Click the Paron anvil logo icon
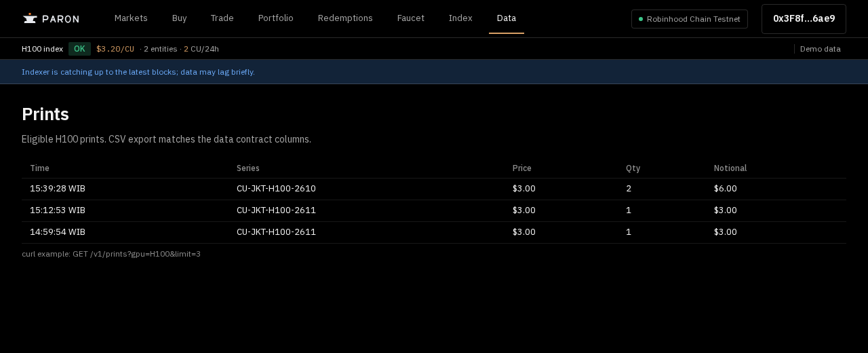 coord(30,18)
